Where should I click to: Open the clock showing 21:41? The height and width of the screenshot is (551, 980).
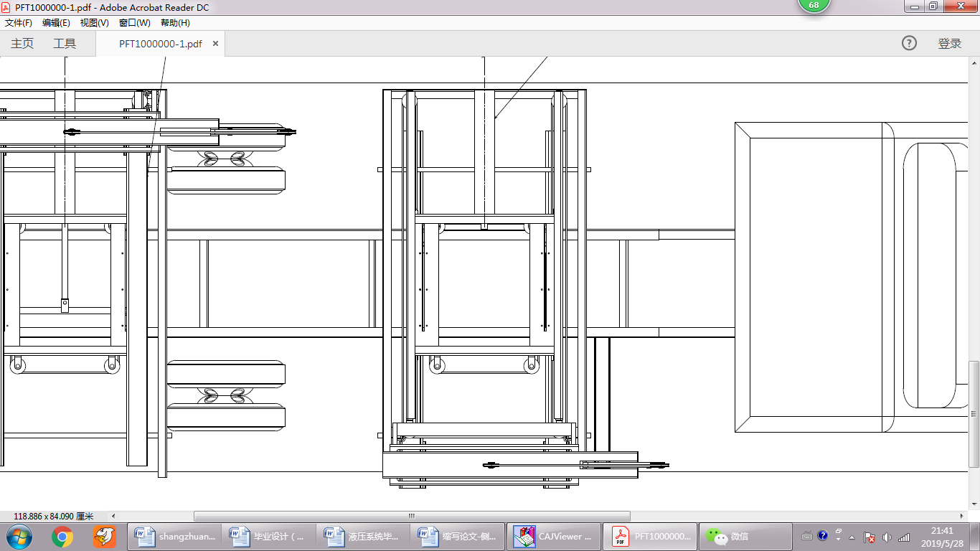[x=943, y=537]
